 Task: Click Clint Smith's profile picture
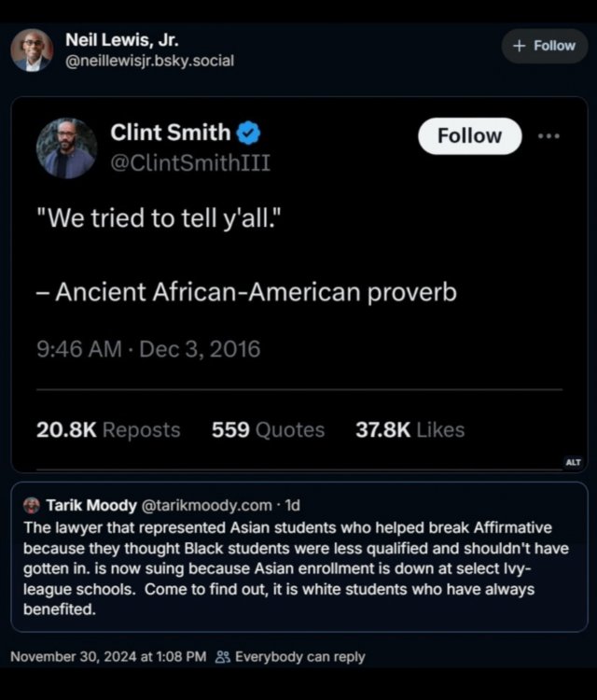67,148
